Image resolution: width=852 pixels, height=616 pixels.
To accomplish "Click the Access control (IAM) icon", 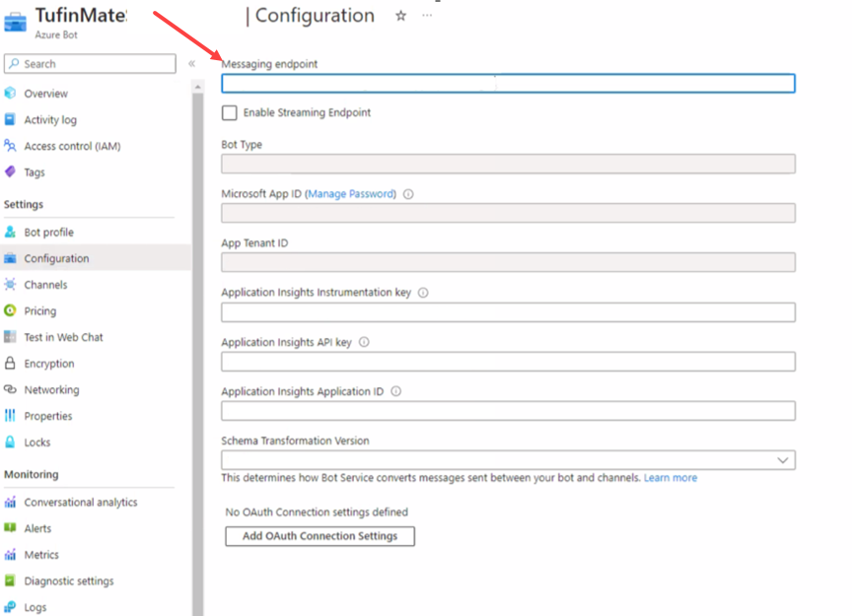I will [11, 146].
